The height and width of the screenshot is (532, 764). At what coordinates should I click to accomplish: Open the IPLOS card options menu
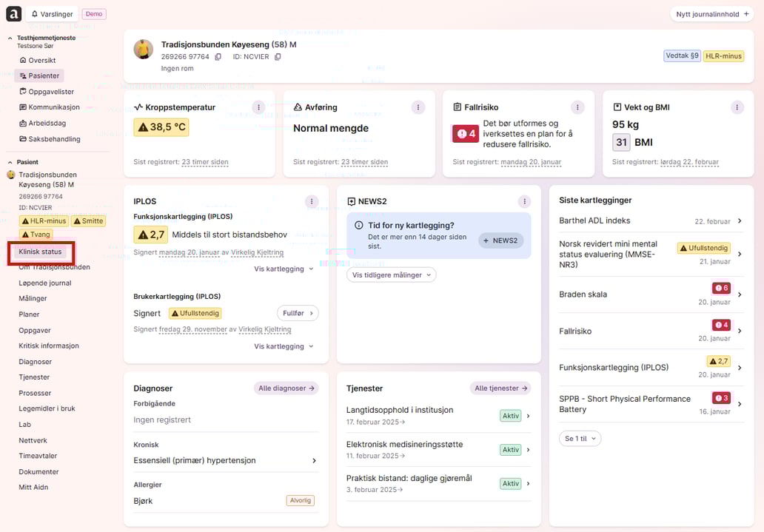[312, 201]
